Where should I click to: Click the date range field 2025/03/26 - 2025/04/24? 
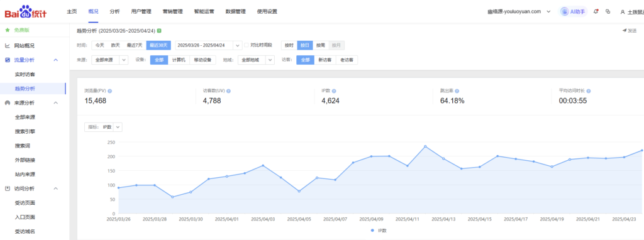pos(209,45)
